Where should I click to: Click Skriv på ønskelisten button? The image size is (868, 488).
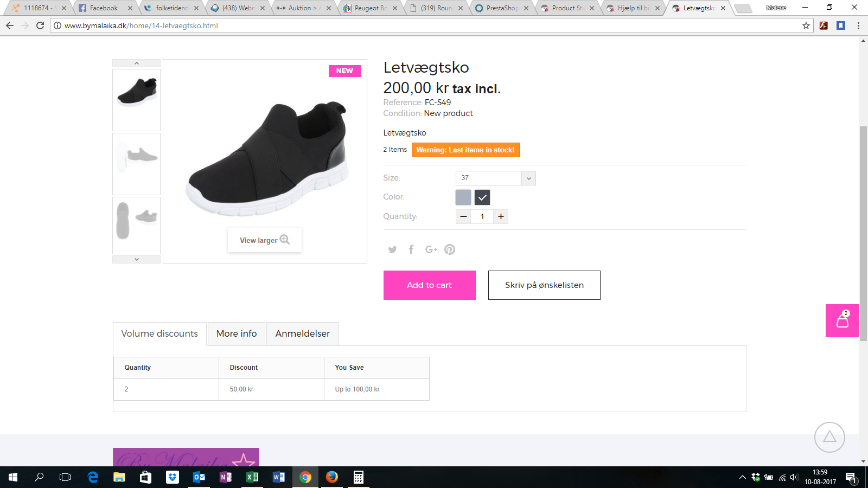(544, 285)
